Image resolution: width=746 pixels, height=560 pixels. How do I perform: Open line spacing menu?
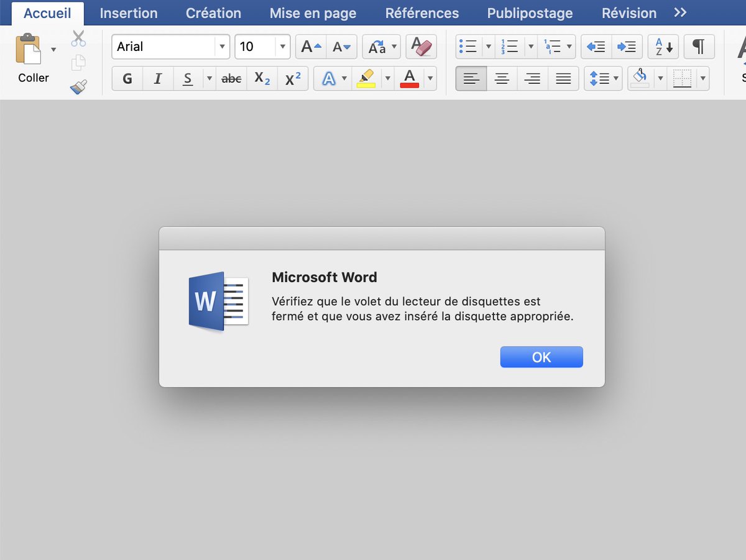click(603, 79)
